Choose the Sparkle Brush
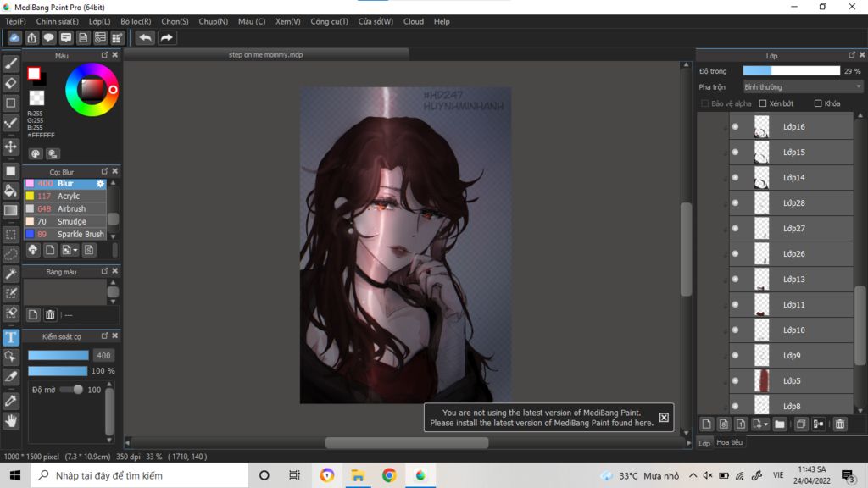868x488 pixels. 65,234
